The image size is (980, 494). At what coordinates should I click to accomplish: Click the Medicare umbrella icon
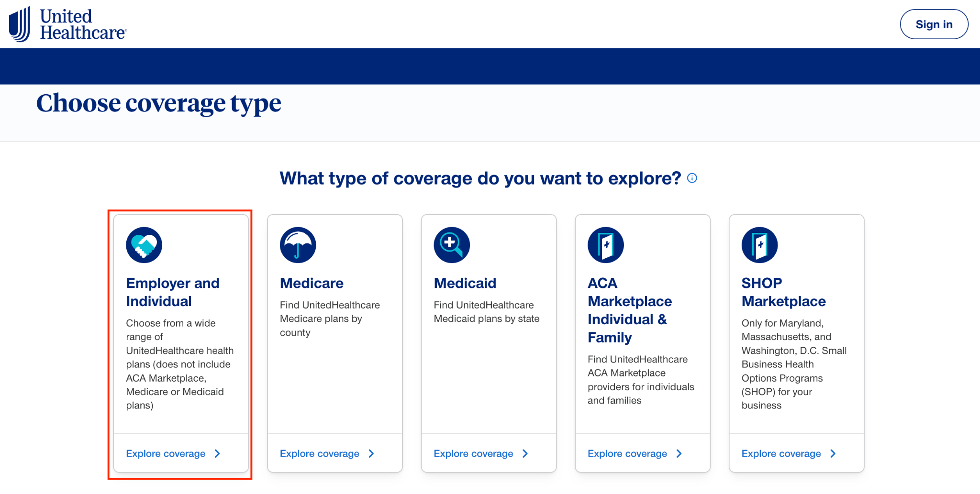coord(298,245)
